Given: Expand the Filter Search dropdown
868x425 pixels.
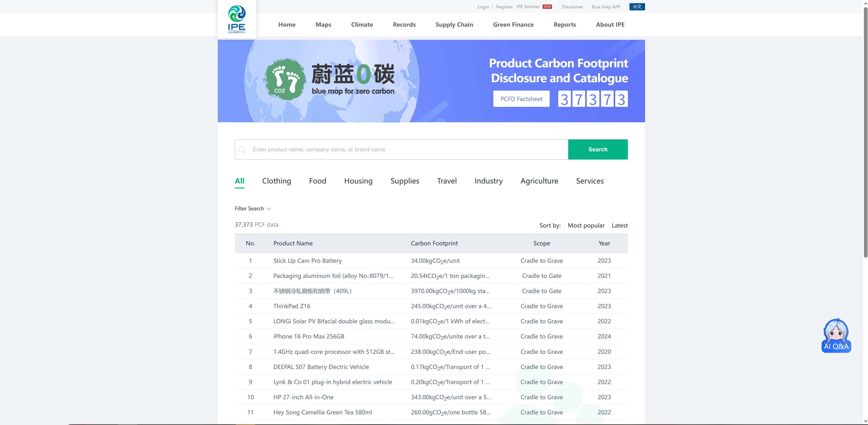Looking at the screenshot, I should [x=253, y=209].
